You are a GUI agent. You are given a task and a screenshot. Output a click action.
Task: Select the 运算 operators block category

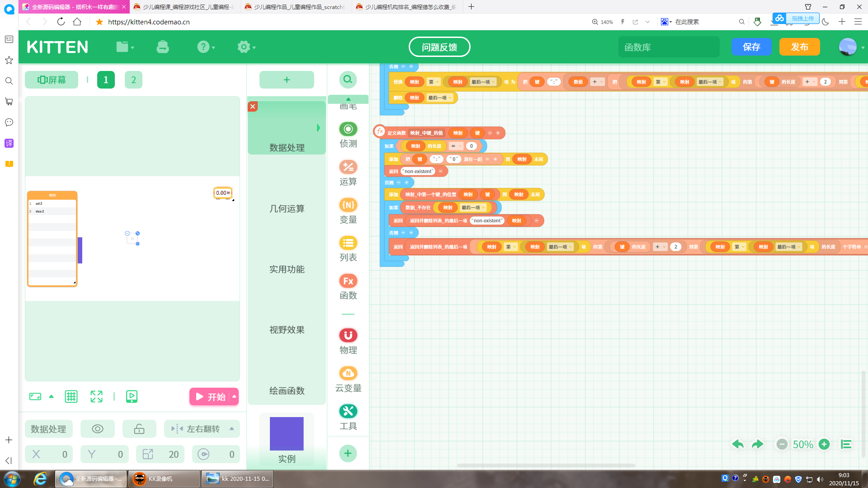click(x=348, y=173)
